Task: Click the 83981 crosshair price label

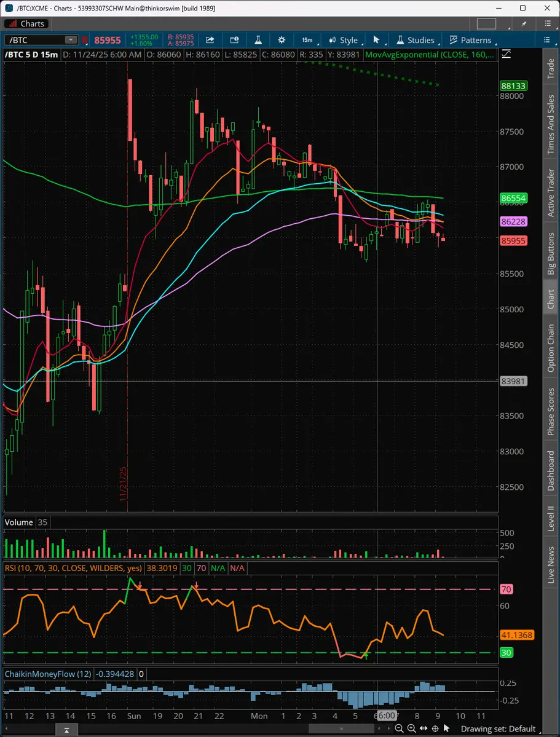Action: (x=513, y=381)
